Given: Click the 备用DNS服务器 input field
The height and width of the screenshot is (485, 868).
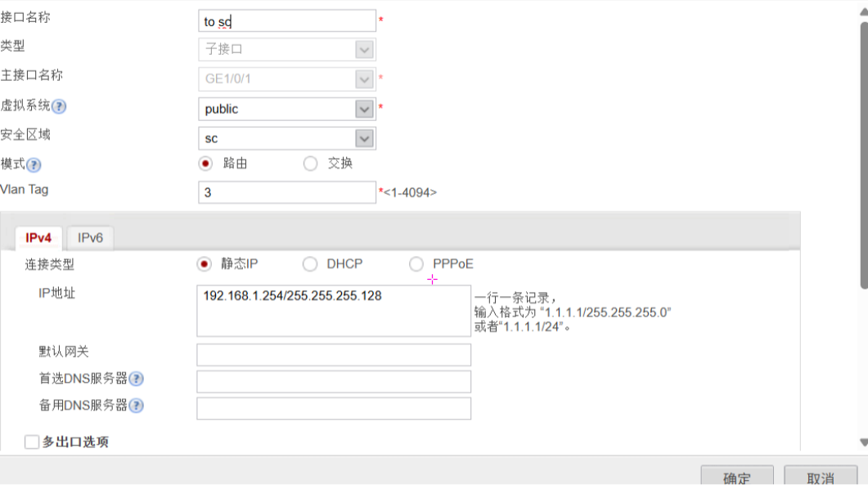Looking at the screenshot, I should (334, 409).
